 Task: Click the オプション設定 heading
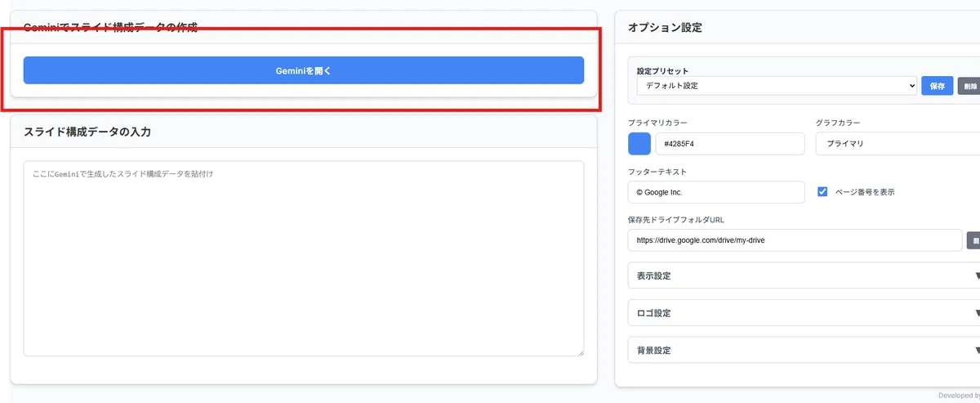pos(665,27)
